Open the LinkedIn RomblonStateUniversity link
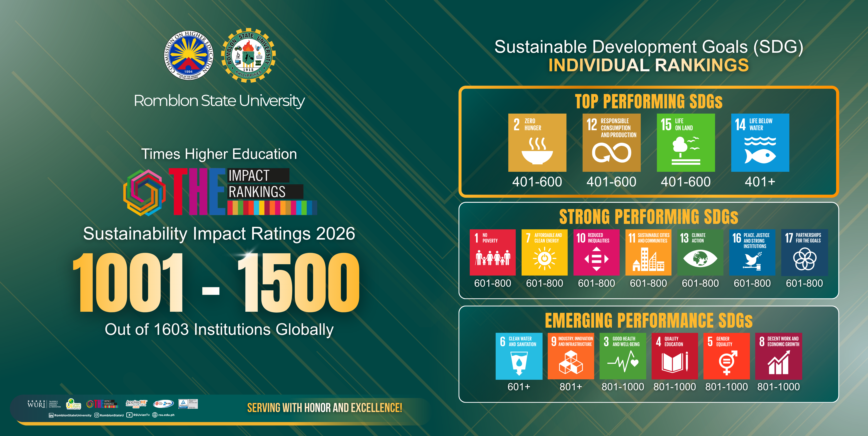This screenshot has width=868, height=436. tap(70, 415)
